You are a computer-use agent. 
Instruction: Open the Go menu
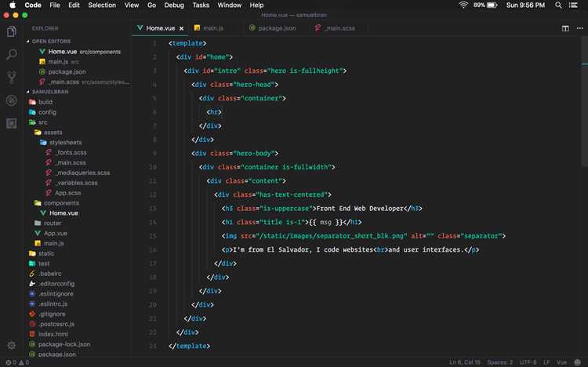[151, 5]
